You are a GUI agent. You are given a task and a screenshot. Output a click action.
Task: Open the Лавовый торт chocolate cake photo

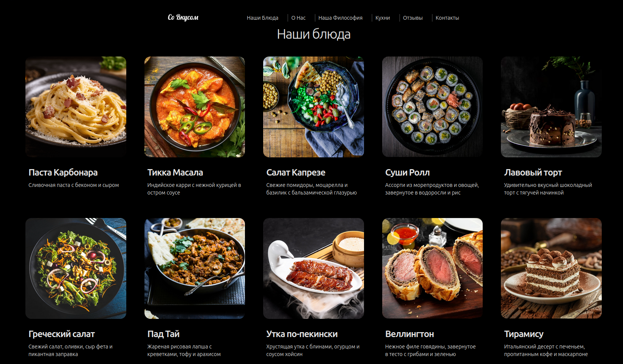pos(551,107)
